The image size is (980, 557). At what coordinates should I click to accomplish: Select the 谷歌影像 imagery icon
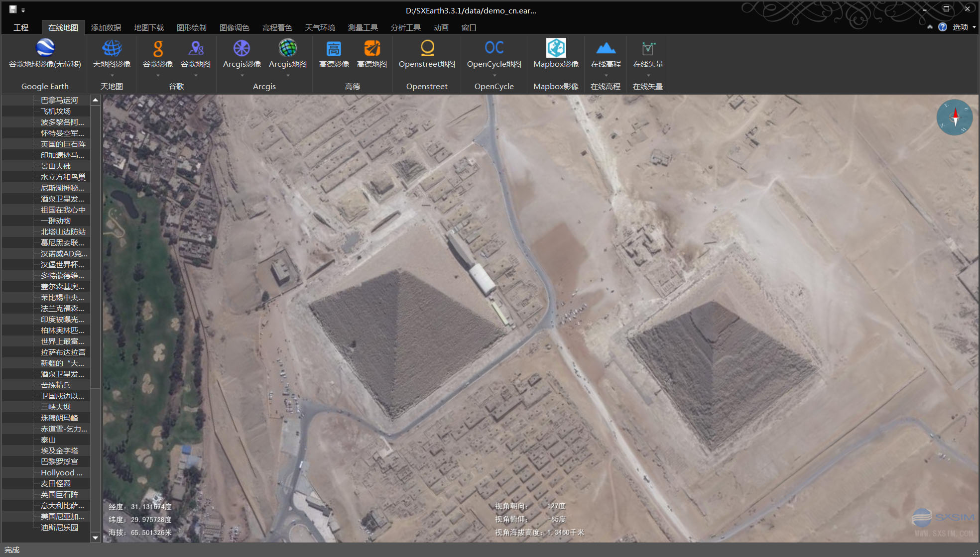158,53
